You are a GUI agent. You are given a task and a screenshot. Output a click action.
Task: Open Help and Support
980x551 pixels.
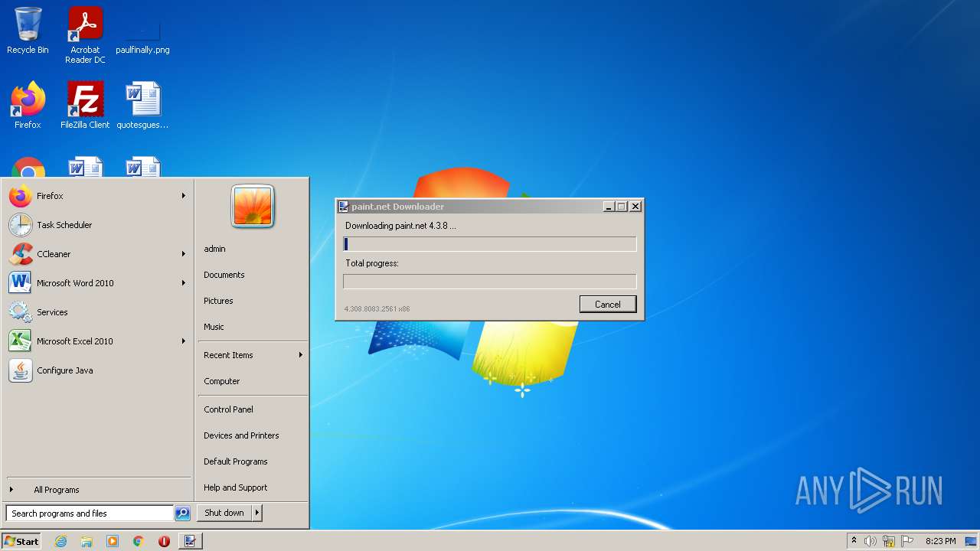[x=253, y=487]
